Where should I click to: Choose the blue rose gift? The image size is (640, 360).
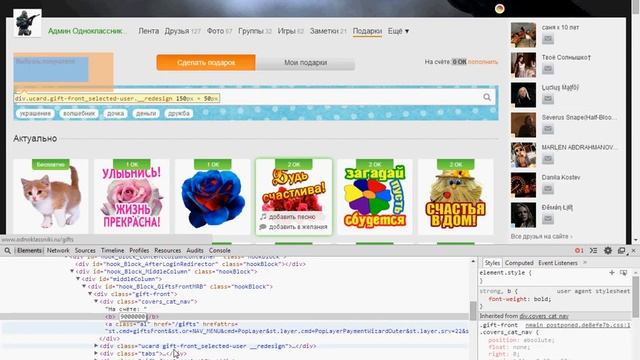click(212, 197)
